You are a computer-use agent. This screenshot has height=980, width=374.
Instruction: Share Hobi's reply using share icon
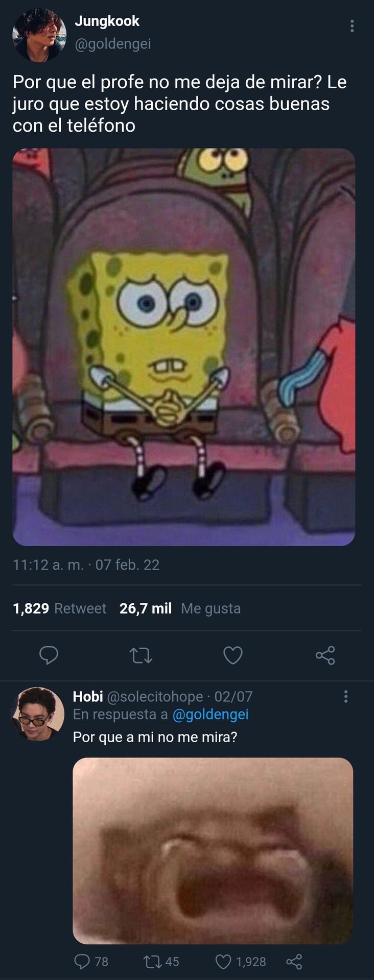click(x=294, y=962)
